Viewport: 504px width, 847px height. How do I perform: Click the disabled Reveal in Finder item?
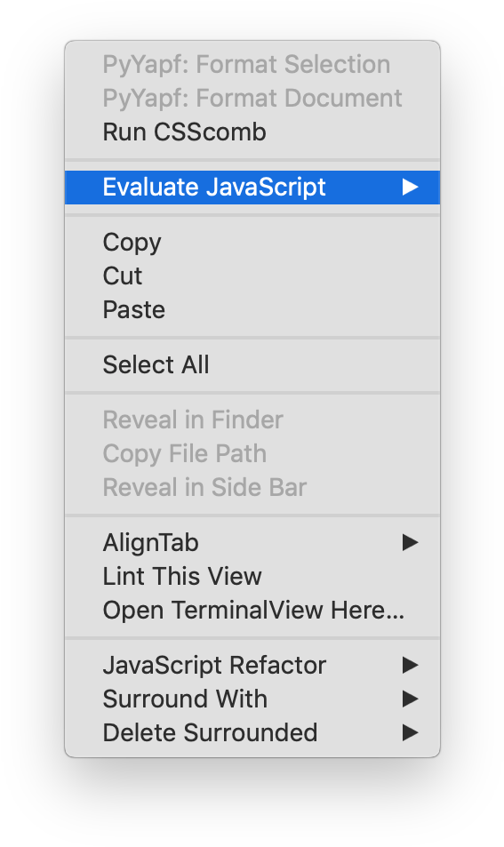[252, 420]
